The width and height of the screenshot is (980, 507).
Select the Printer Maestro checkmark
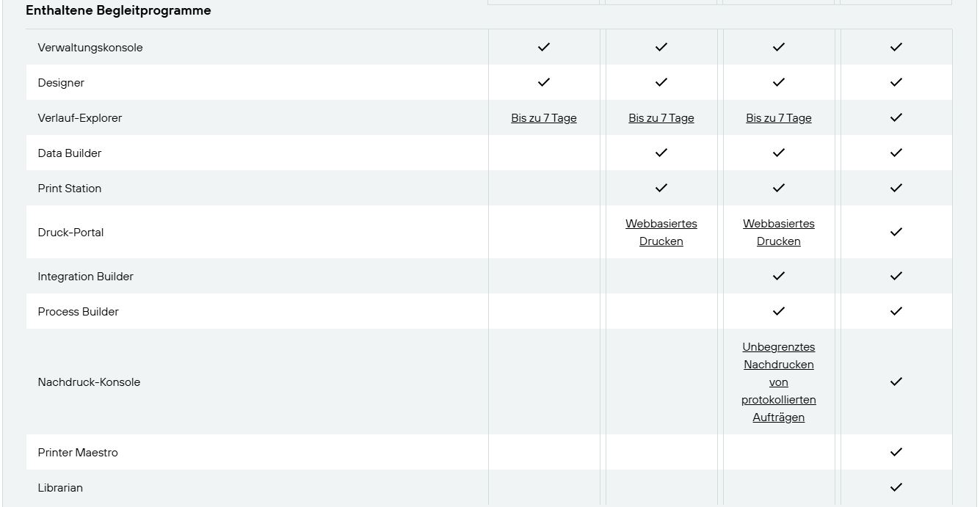point(896,452)
